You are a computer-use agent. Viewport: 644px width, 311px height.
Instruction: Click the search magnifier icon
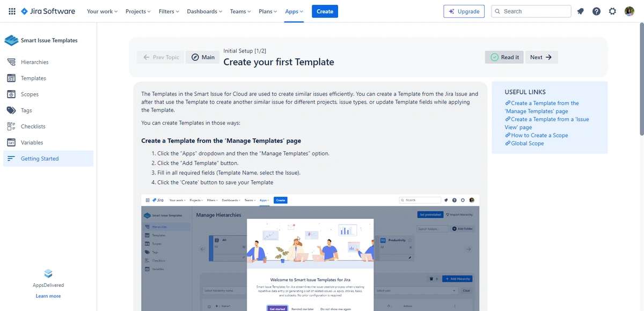pyautogui.click(x=497, y=11)
